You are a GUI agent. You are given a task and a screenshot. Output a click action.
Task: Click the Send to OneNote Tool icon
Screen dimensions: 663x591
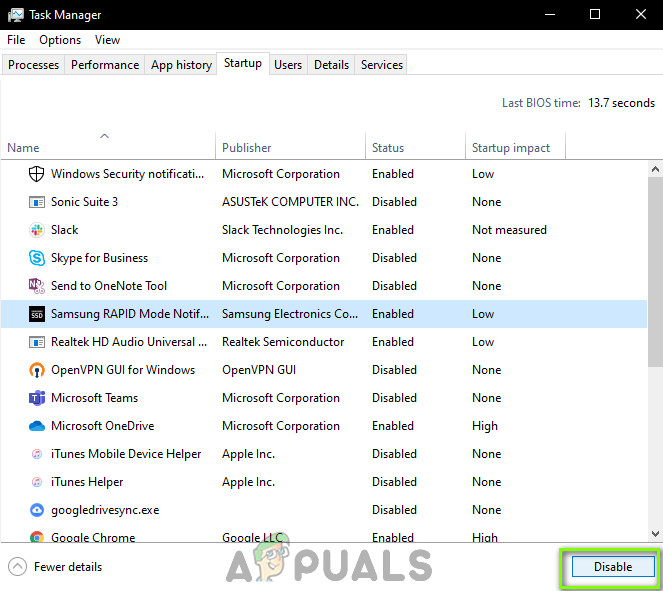(x=37, y=286)
